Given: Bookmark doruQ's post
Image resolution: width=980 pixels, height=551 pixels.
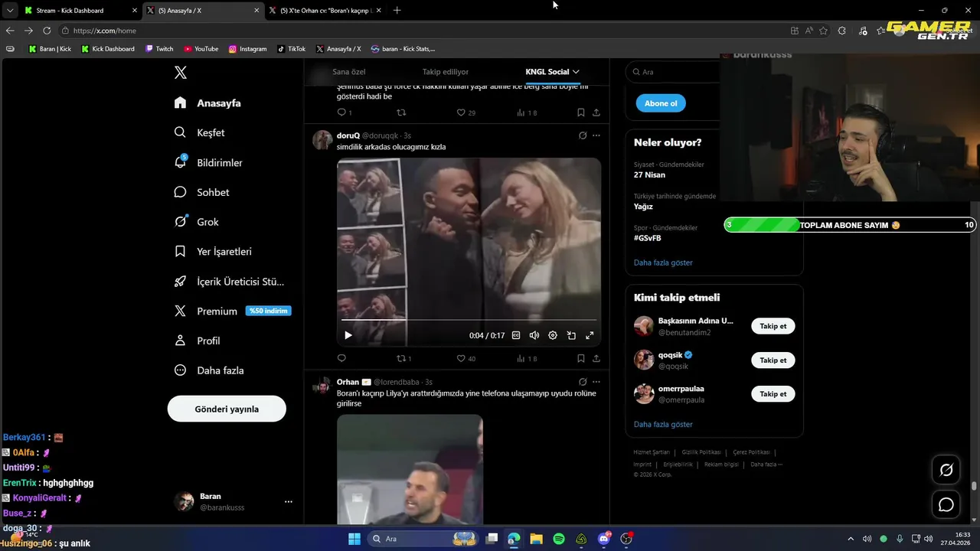Looking at the screenshot, I should tap(581, 358).
